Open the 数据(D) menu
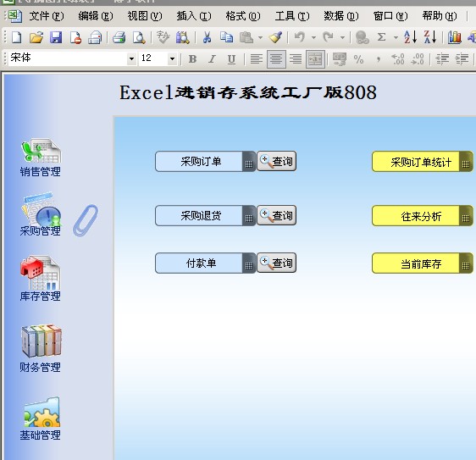This screenshot has width=476, height=460. pyautogui.click(x=341, y=16)
